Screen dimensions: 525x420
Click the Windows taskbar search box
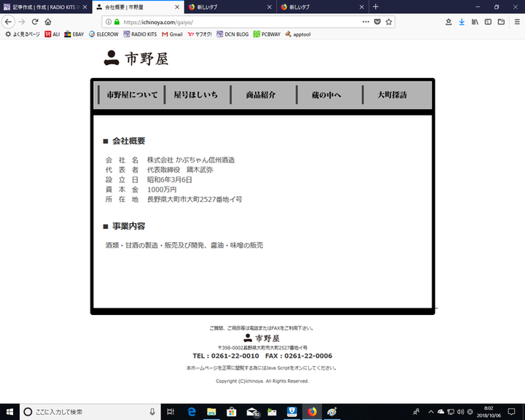[x=87, y=412]
